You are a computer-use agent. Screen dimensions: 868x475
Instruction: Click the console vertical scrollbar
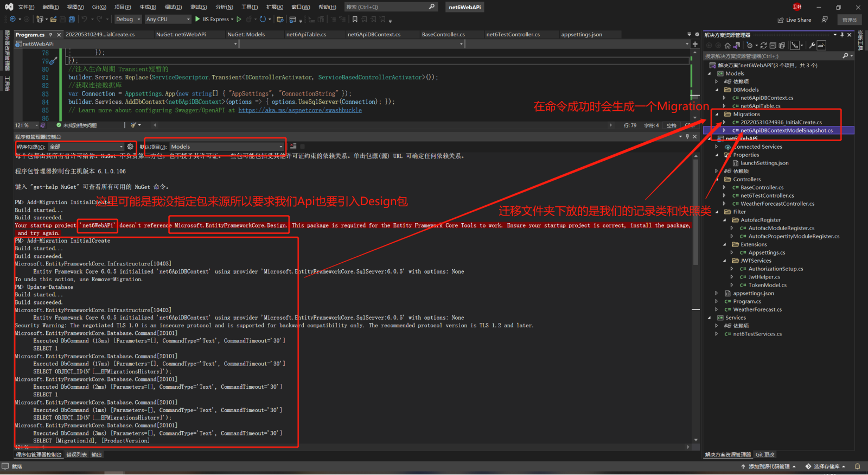695,299
